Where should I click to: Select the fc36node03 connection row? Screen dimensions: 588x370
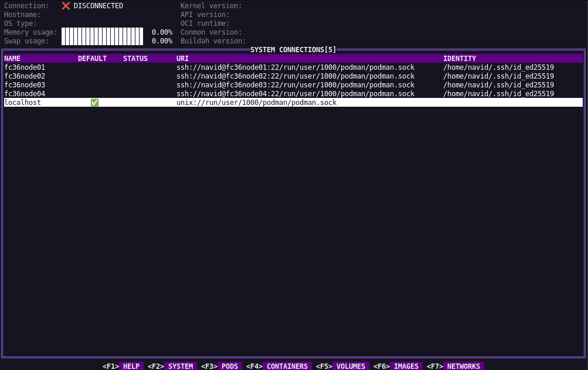[25, 85]
